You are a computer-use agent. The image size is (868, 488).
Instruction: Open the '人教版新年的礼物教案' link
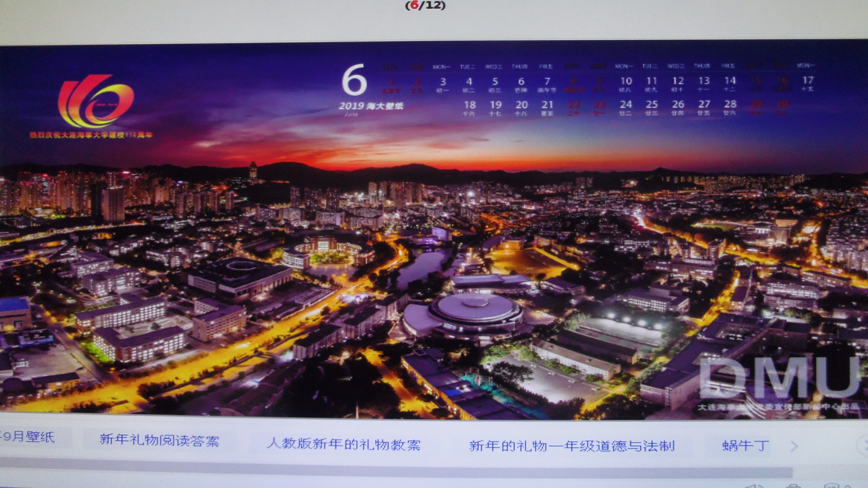pos(344,444)
